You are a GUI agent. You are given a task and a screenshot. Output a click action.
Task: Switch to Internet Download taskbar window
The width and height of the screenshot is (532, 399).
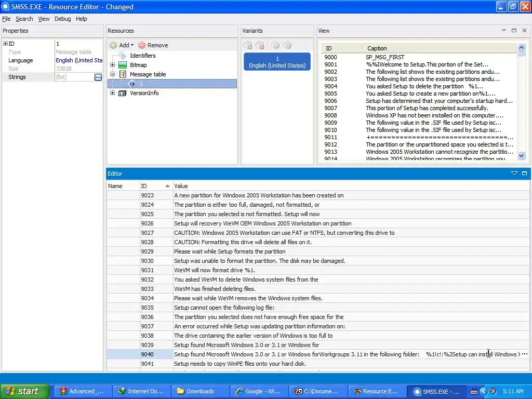141,391
